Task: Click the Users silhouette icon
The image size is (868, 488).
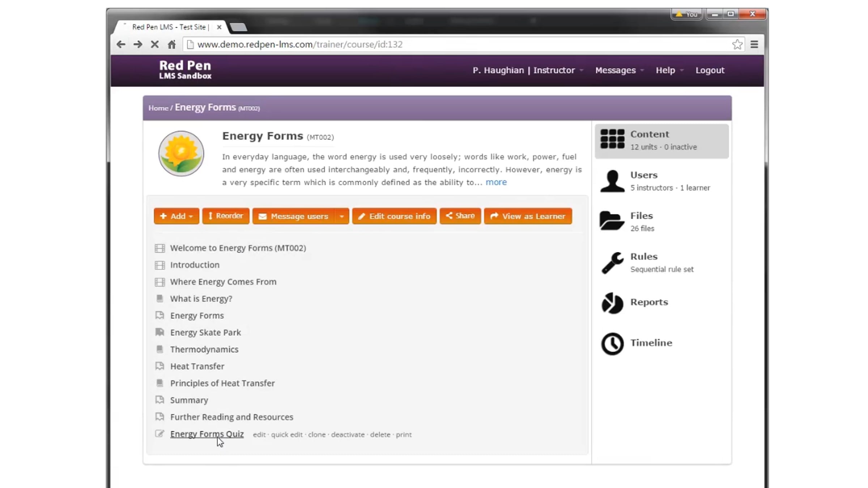Action: click(x=612, y=181)
